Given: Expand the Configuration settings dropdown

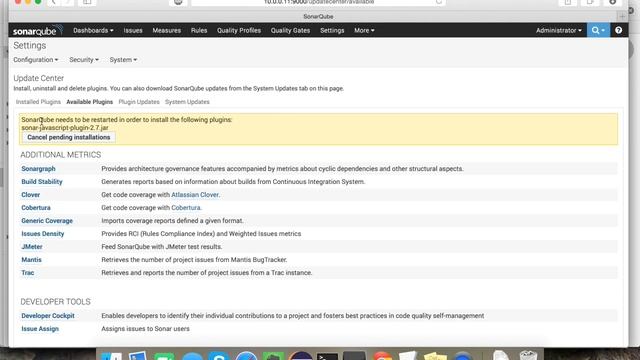Looking at the screenshot, I should tap(36, 60).
